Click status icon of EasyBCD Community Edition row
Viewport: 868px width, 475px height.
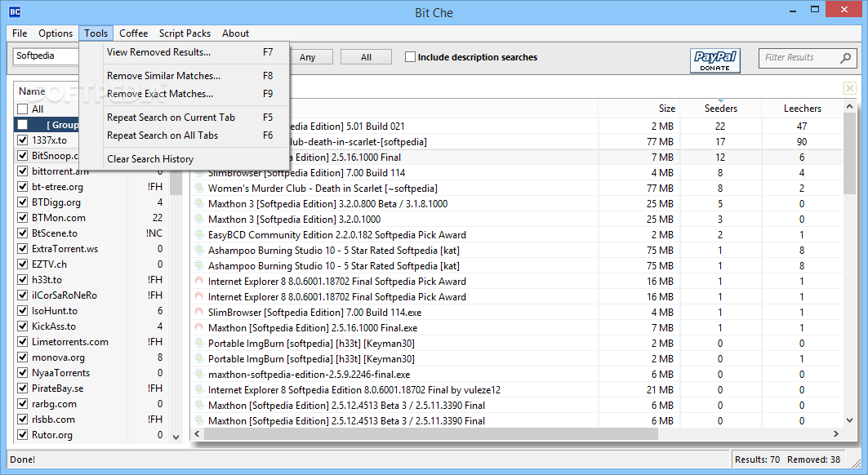click(198, 235)
